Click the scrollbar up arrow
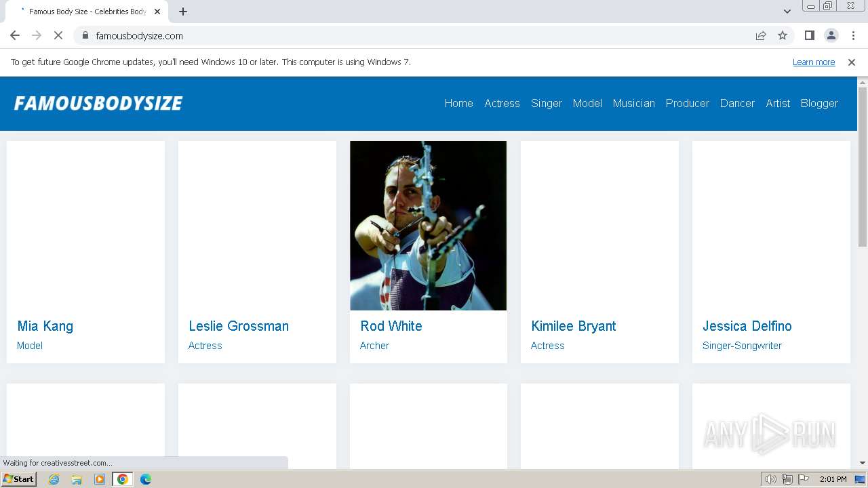868x488 pixels. (x=863, y=82)
